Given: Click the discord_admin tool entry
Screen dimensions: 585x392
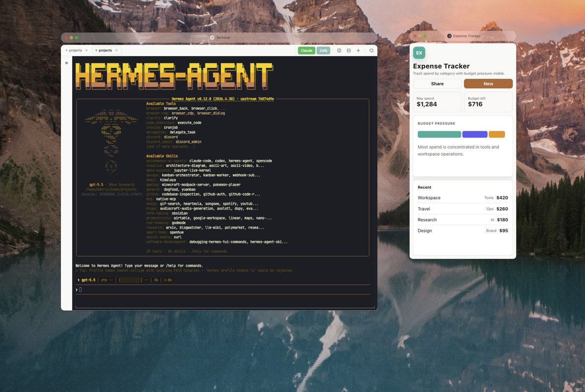Looking at the screenshot, I should tap(188, 142).
